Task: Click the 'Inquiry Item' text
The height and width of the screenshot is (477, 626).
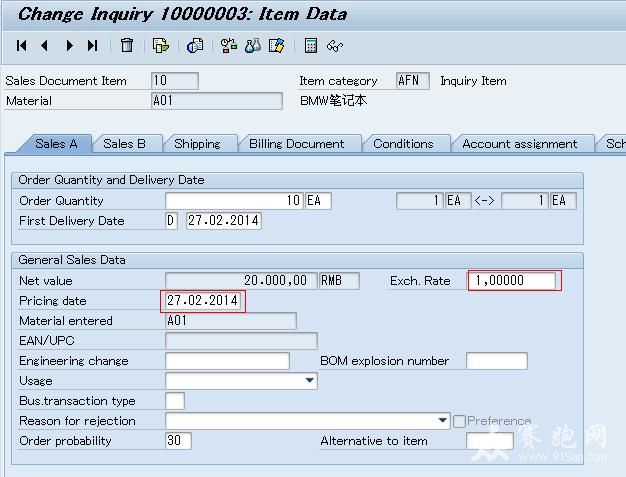Action: [x=473, y=81]
